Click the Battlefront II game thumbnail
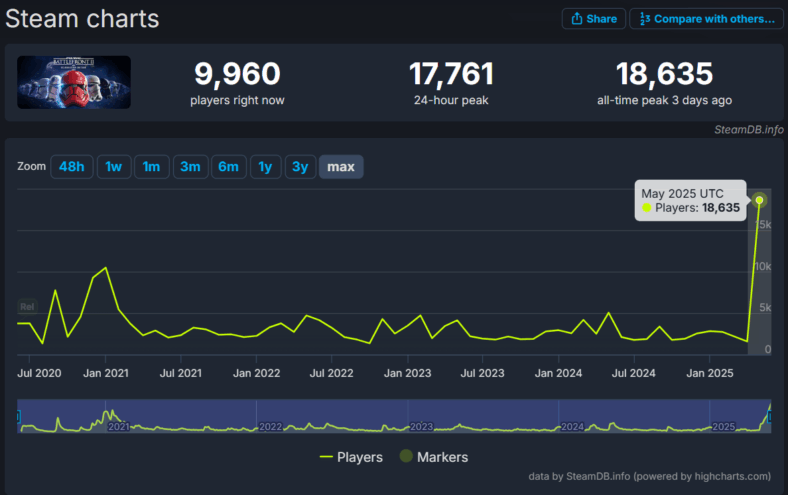The height and width of the screenshot is (495, 788). coord(74,82)
